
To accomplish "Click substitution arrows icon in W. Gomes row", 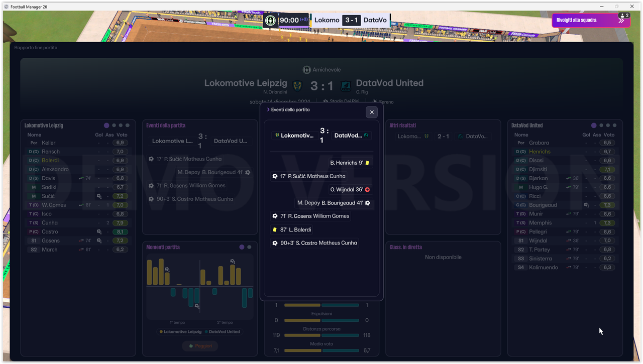I will [81, 205].
